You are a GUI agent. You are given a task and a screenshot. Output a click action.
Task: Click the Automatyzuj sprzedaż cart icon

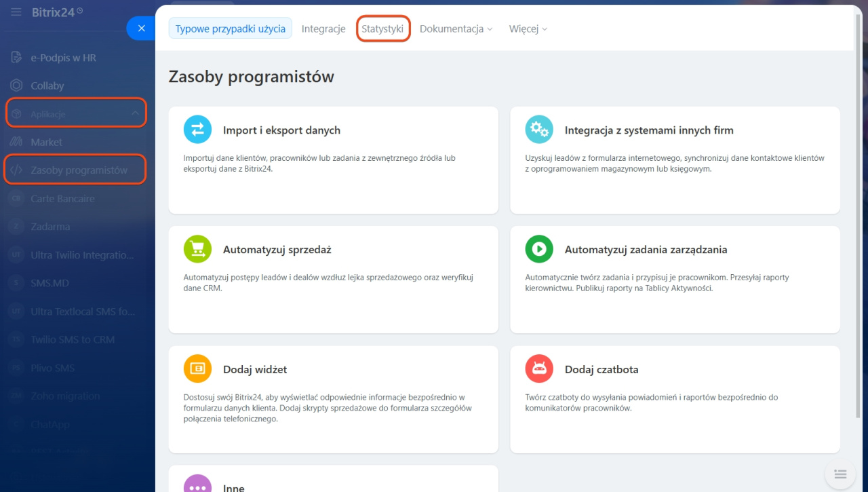point(197,249)
